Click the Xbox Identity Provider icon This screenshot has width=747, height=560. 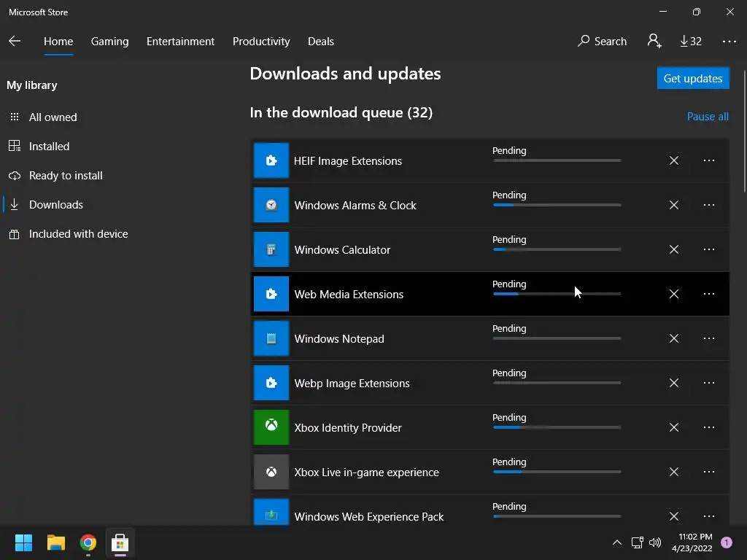point(271,427)
